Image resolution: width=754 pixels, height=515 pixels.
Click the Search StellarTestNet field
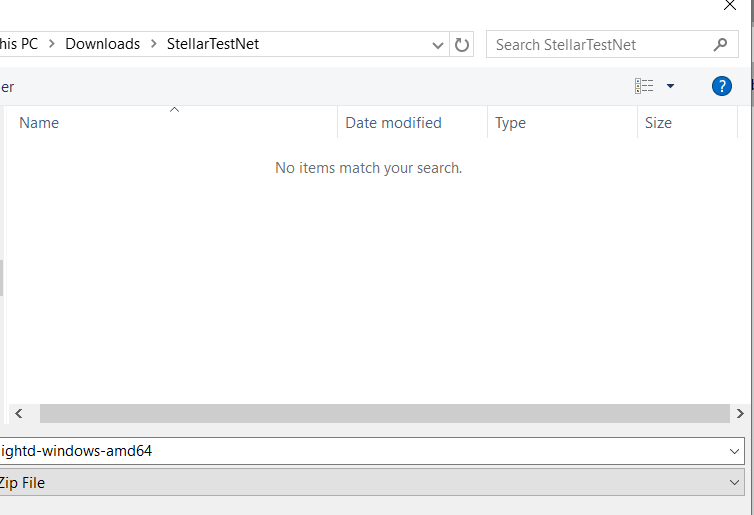pyautogui.click(x=600, y=44)
